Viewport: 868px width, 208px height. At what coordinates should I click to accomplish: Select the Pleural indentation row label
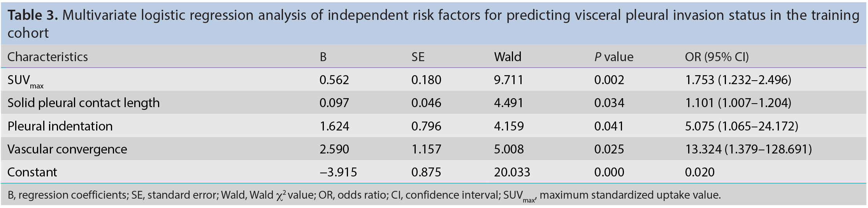[x=60, y=126]
